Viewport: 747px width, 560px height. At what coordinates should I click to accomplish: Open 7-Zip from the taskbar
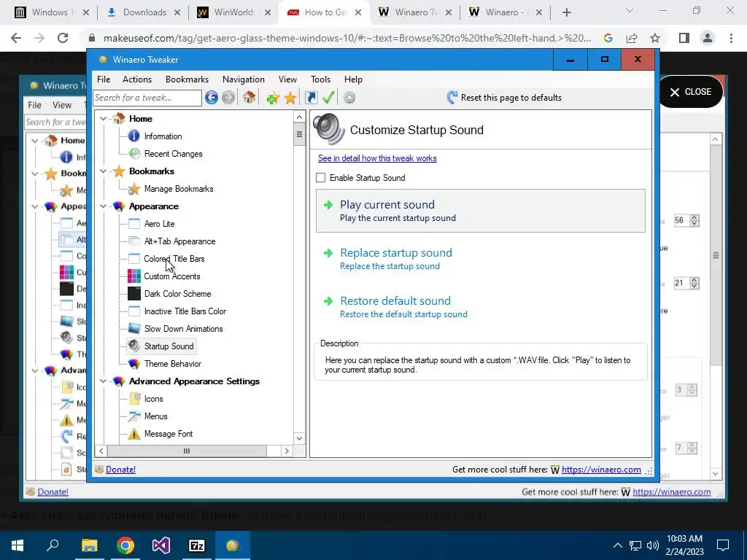tap(197, 545)
